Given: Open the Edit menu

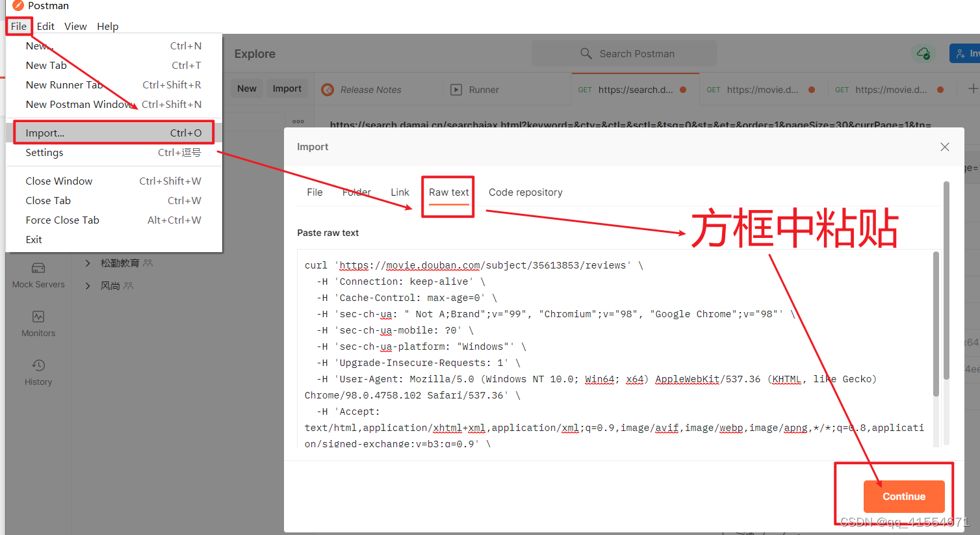Looking at the screenshot, I should [x=45, y=27].
